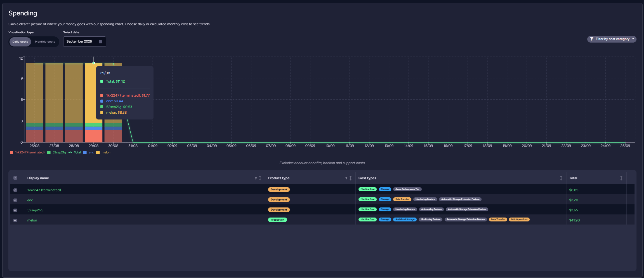Filter the Display name column
The image size is (644, 278).
coord(256,178)
